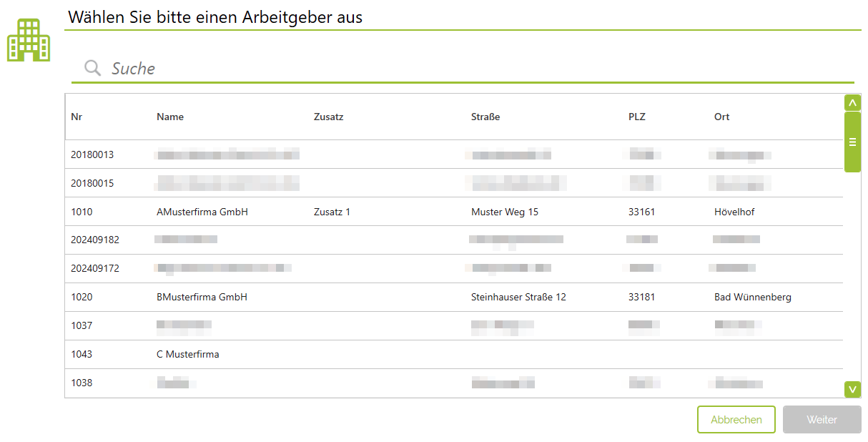Sort by the Name column header
Image resolution: width=868 pixels, height=442 pixels.
pyautogui.click(x=170, y=117)
